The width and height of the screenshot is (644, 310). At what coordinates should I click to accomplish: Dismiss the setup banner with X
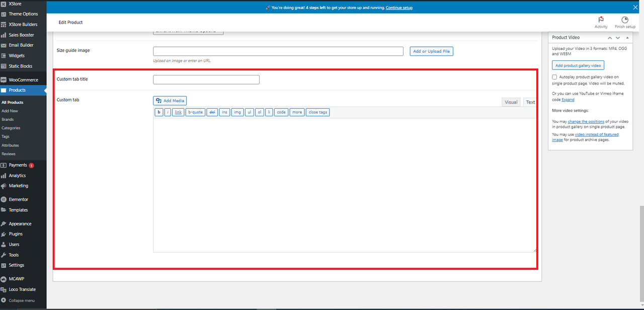click(x=635, y=7)
